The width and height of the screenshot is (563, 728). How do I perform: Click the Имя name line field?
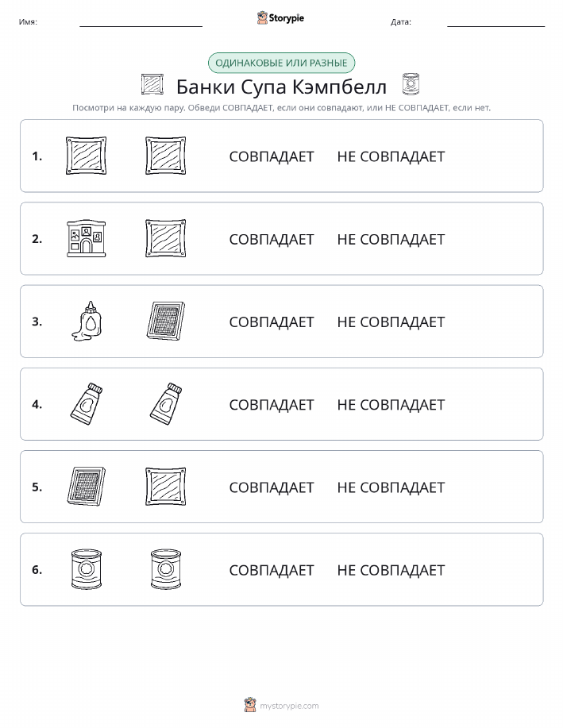click(141, 22)
